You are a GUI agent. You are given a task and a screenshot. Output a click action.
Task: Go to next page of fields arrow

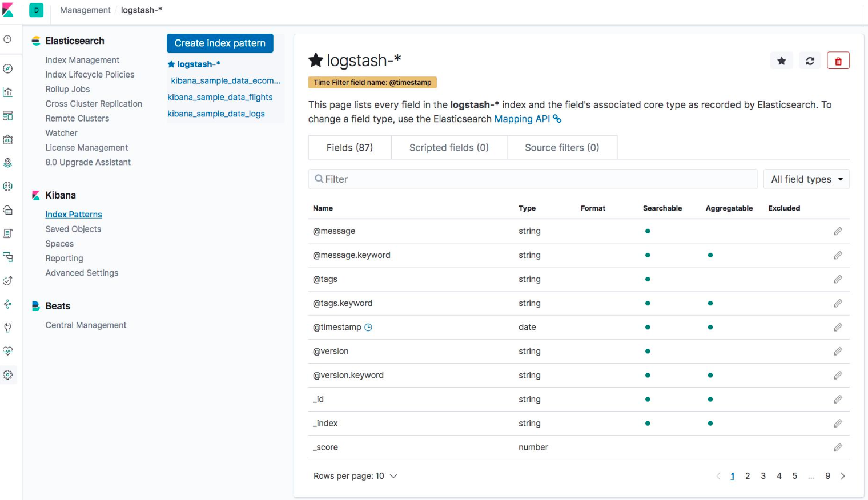[842, 476]
